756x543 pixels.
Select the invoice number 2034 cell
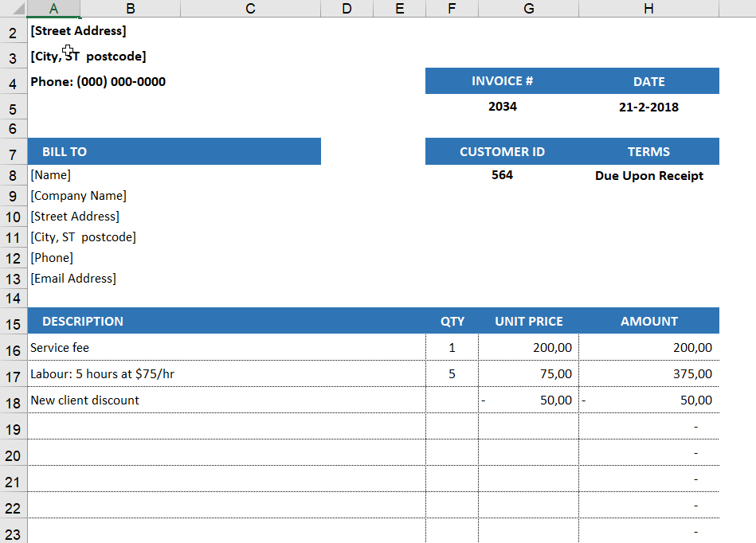[502, 107]
